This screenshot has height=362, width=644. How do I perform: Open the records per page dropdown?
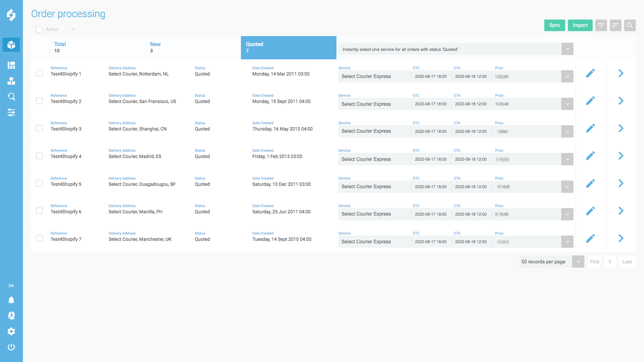point(578,262)
